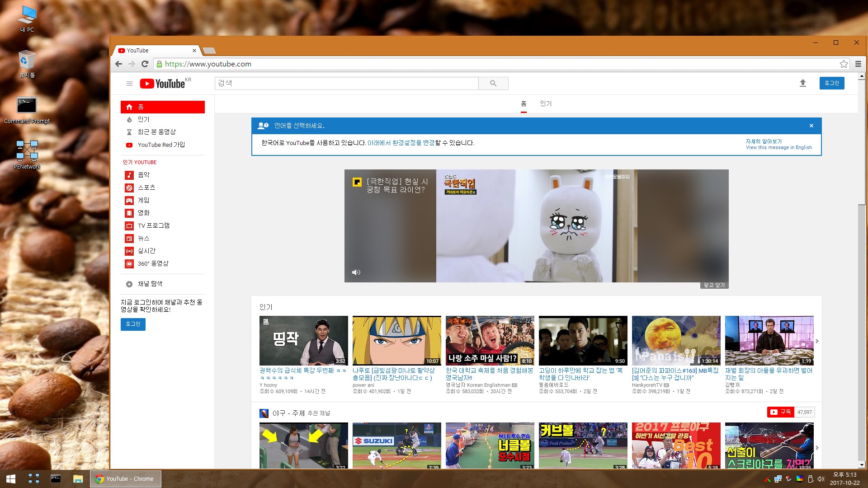Open YouTube Red 가입 in sidebar
Screen dimensions: 868x488
pos(163,145)
